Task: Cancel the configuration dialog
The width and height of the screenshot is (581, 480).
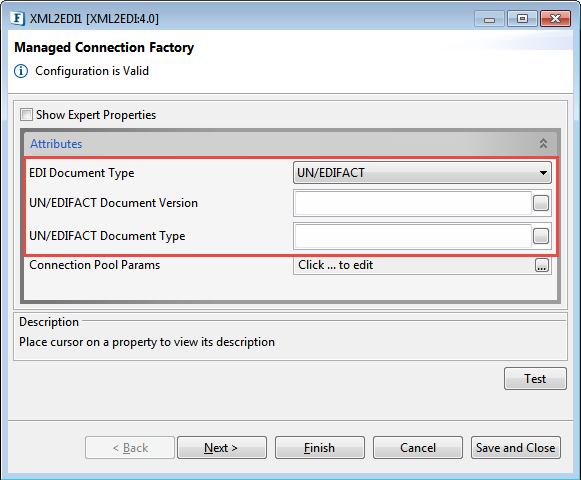Action: click(418, 448)
